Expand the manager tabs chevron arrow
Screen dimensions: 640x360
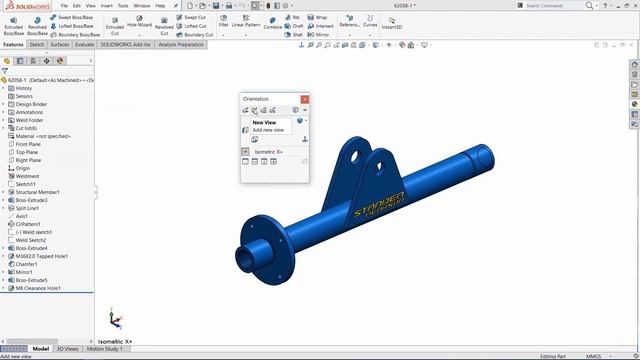click(91, 61)
